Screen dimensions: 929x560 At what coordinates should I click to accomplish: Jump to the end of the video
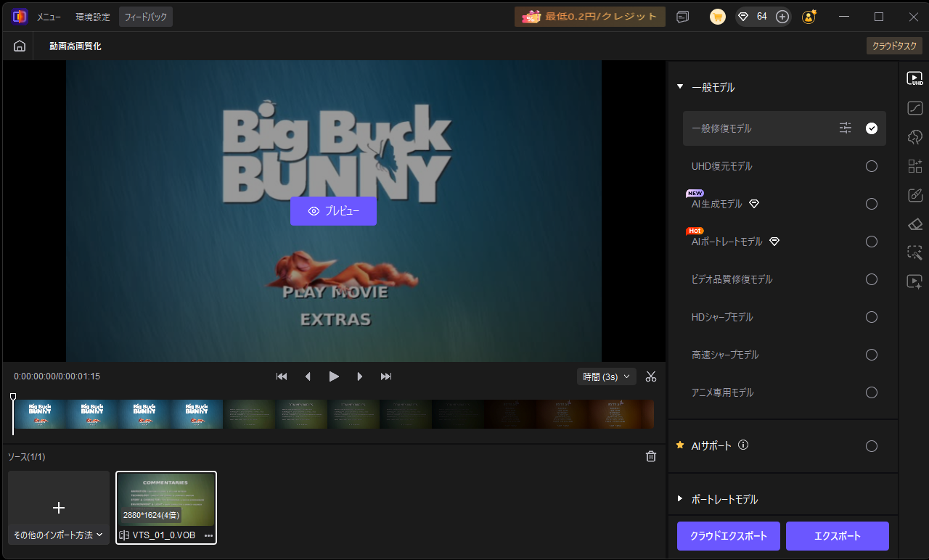tap(386, 376)
